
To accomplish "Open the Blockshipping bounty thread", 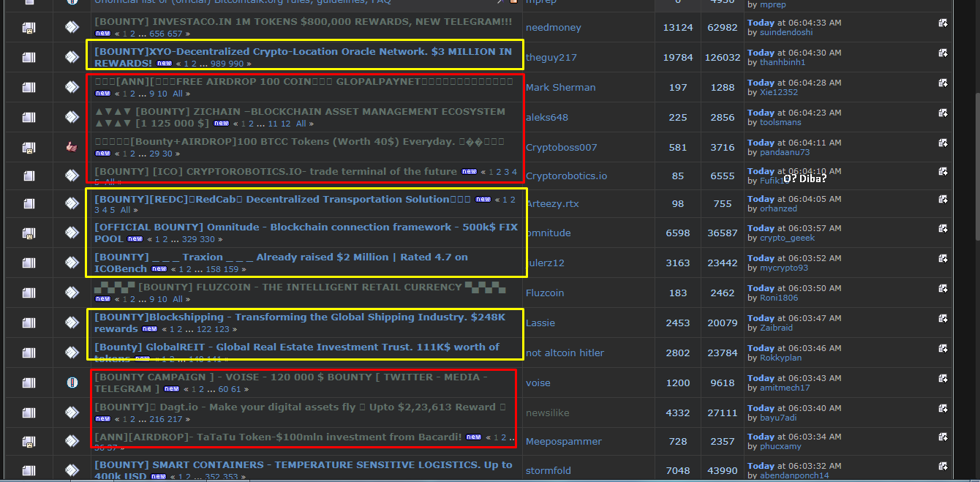I will click(x=300, y=323).
